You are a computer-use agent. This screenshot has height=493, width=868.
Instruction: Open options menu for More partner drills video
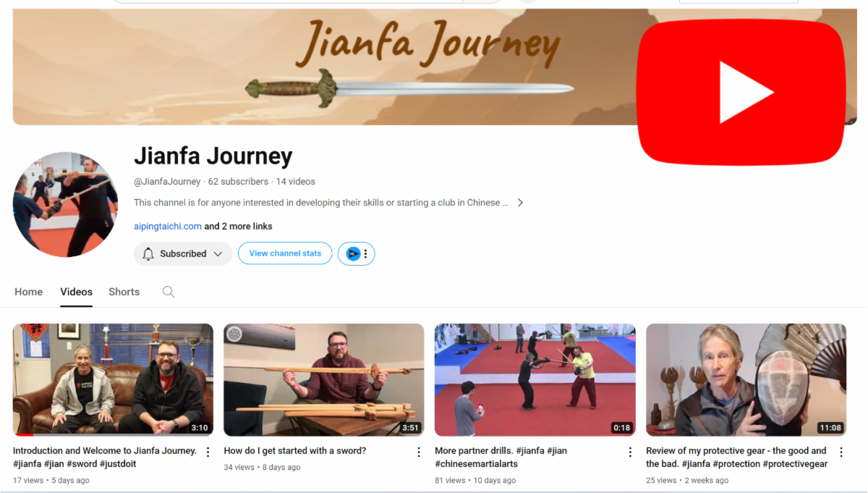629,452
